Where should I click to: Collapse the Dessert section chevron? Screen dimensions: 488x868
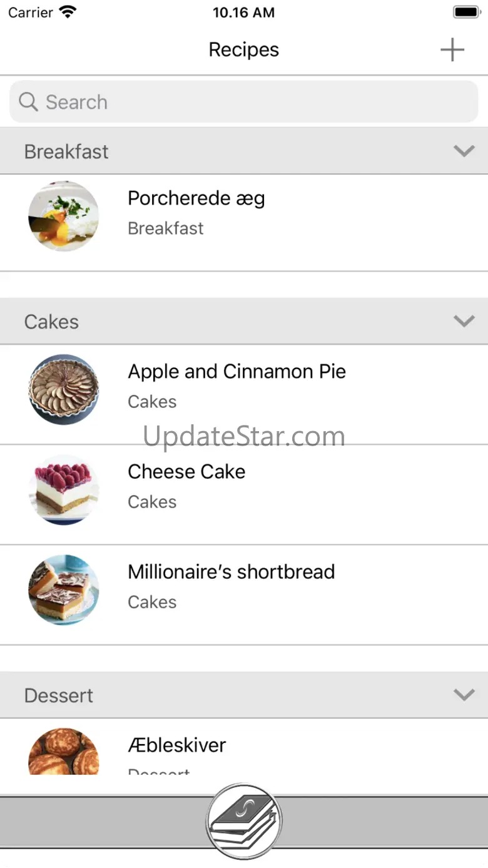464,695
